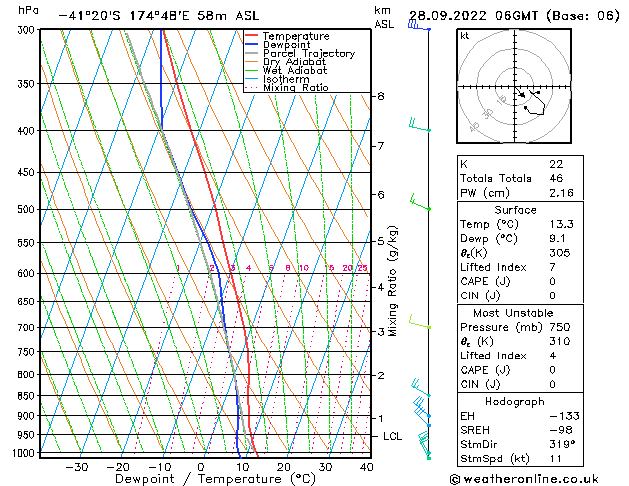
Task: Click the '500' pressure level label
Action: click(x=28, y=209)
